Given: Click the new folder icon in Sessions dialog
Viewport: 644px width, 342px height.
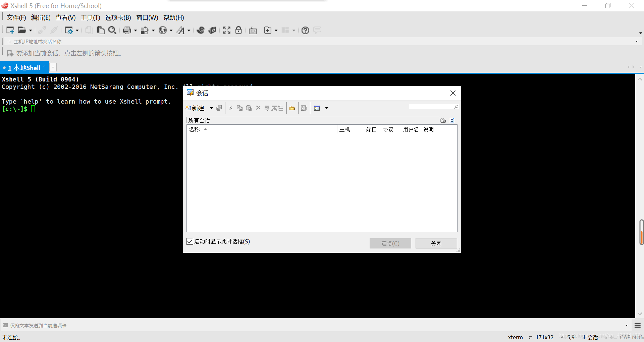Looking at the screenshot, I should 292,108.
